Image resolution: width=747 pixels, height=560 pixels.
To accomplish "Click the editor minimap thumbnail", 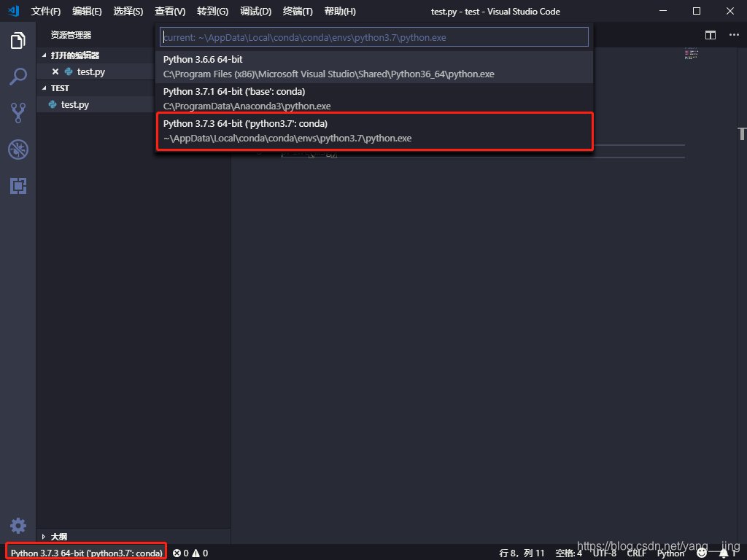I will tap(692, 53).
